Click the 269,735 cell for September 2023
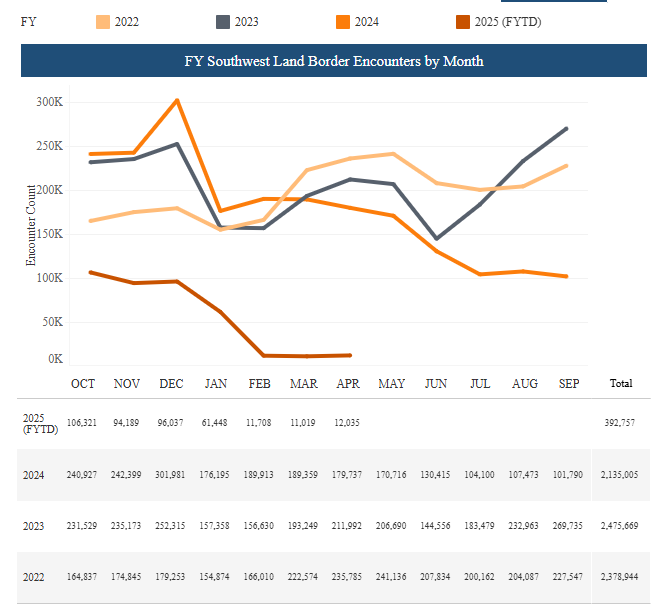 [568, 527]
